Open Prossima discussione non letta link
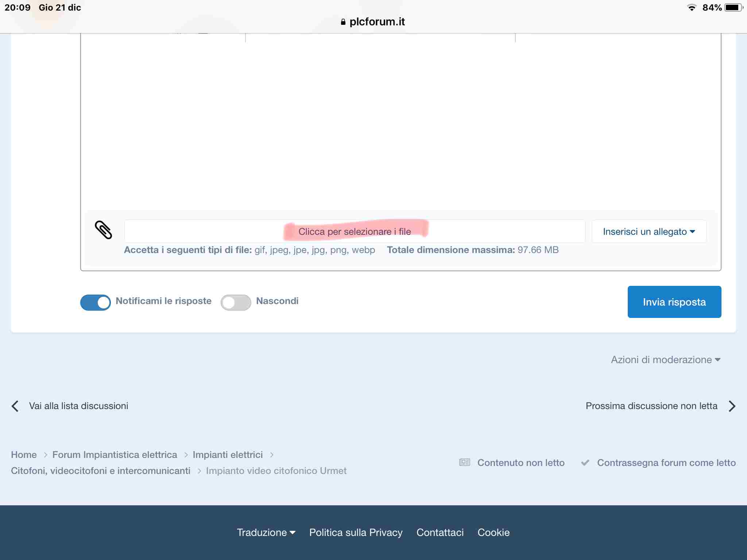The width and height of the screenshot is (747, 560). tap(651, 406)
